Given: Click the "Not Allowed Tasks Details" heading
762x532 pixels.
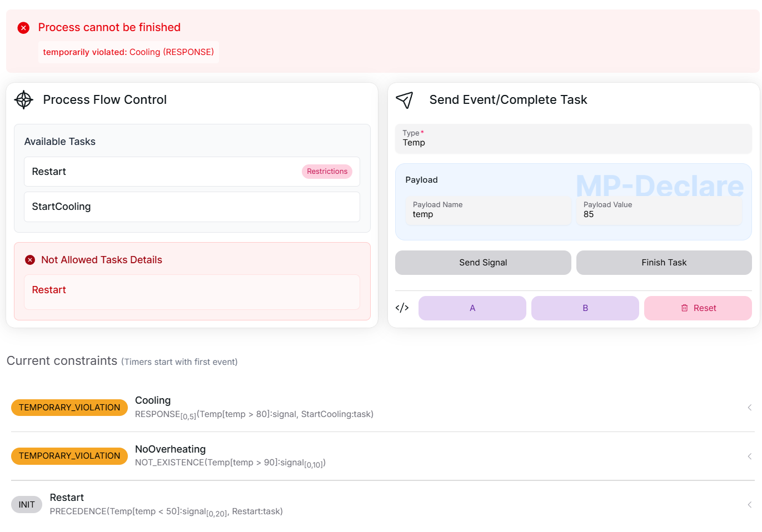Looking at the screenshot, I should [102, 260].
